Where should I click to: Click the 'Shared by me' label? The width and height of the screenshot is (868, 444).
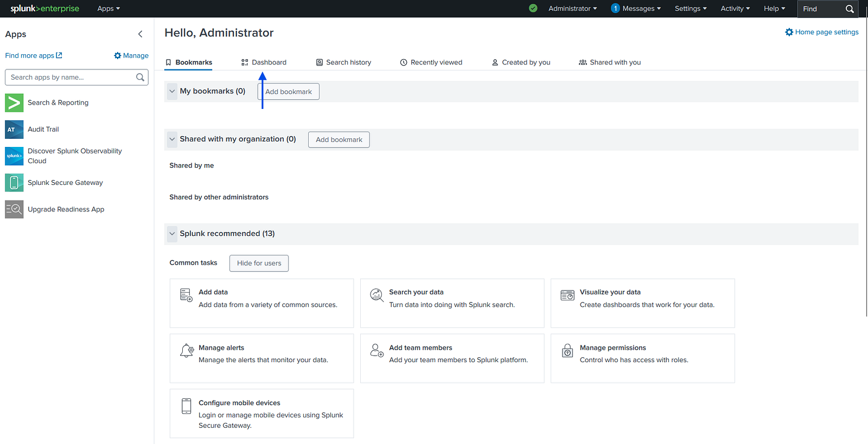[x=192, y=166]
